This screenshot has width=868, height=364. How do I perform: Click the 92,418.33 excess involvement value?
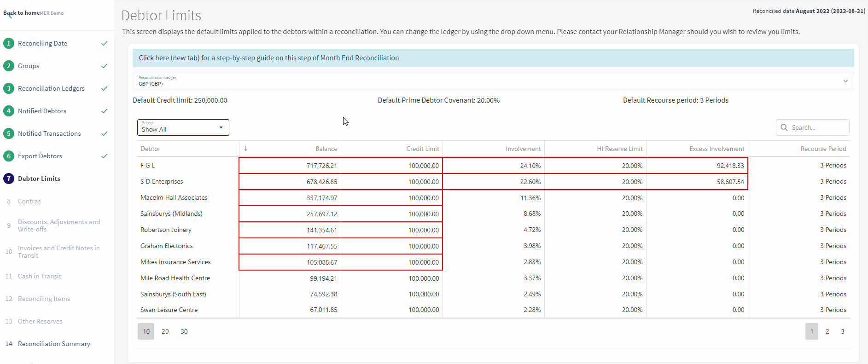tap(730, 166)
